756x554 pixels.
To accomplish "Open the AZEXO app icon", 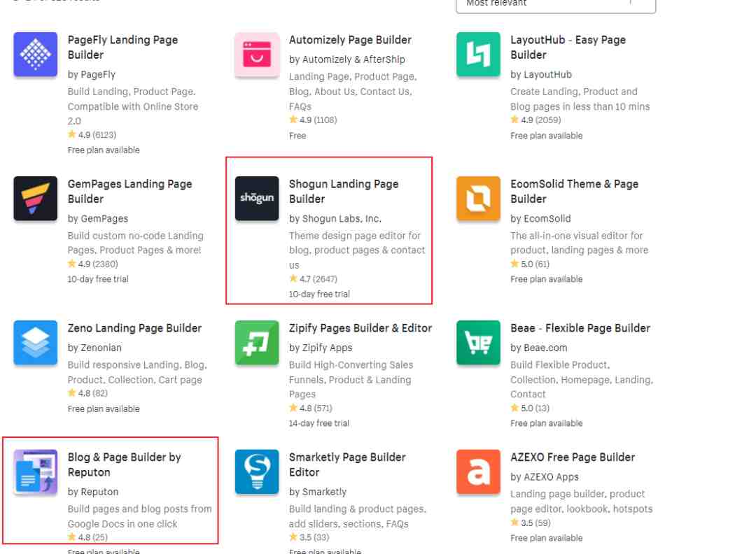I will click(478, 471).
